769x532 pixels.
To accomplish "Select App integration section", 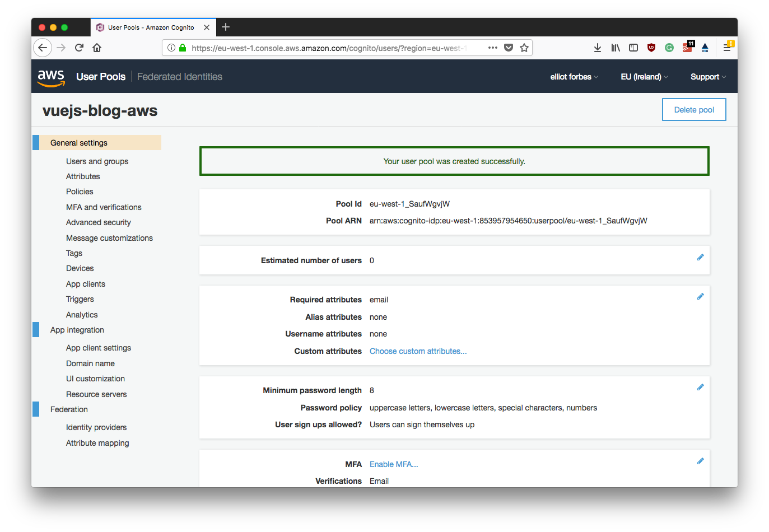I will click(x=77, y=330).
